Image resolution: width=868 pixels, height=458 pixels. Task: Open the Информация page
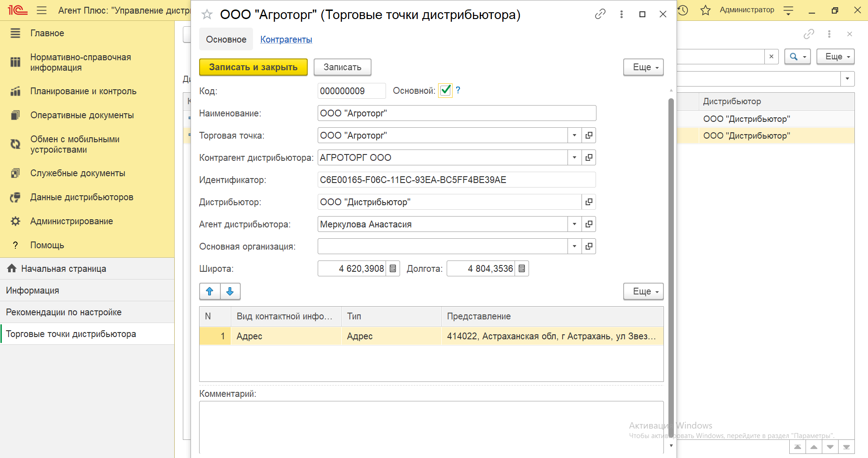[87, 290]
